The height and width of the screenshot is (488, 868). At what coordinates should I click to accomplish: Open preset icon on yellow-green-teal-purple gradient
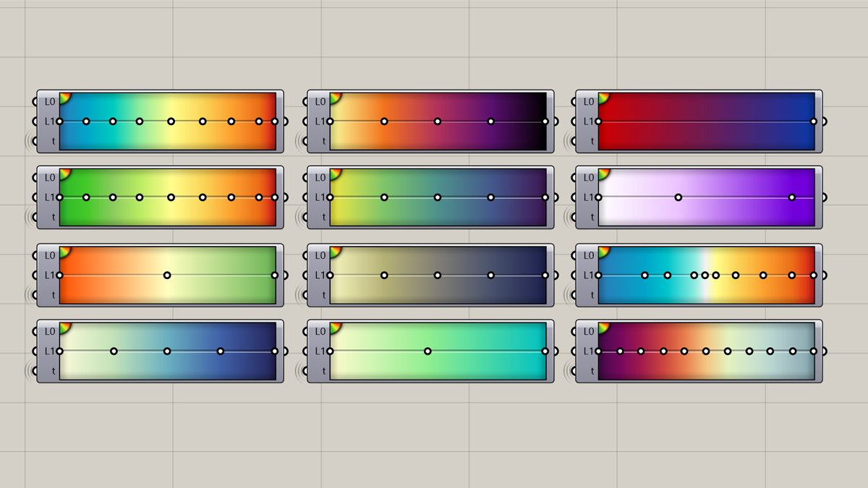coord(334,173)
